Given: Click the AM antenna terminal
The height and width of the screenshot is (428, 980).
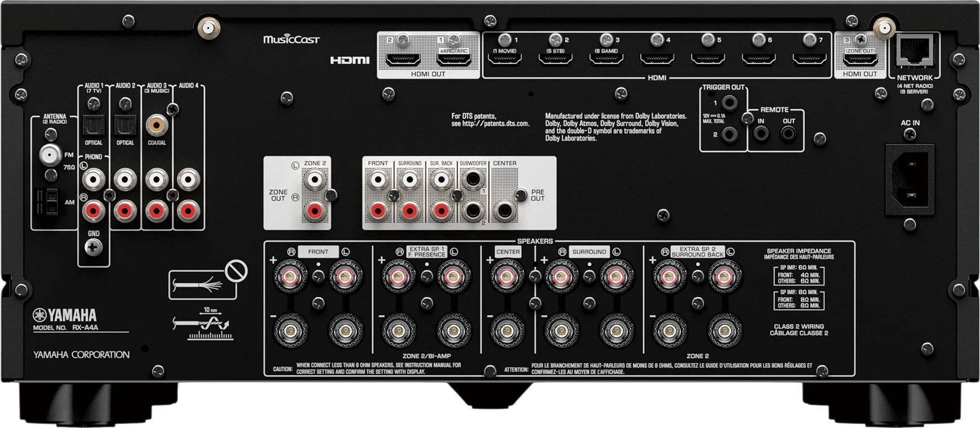Looking at the screenshot, I should click(47, 202).
